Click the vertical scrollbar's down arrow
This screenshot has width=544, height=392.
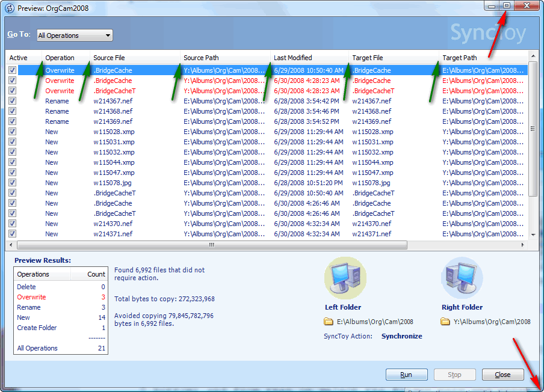[533, 234]
